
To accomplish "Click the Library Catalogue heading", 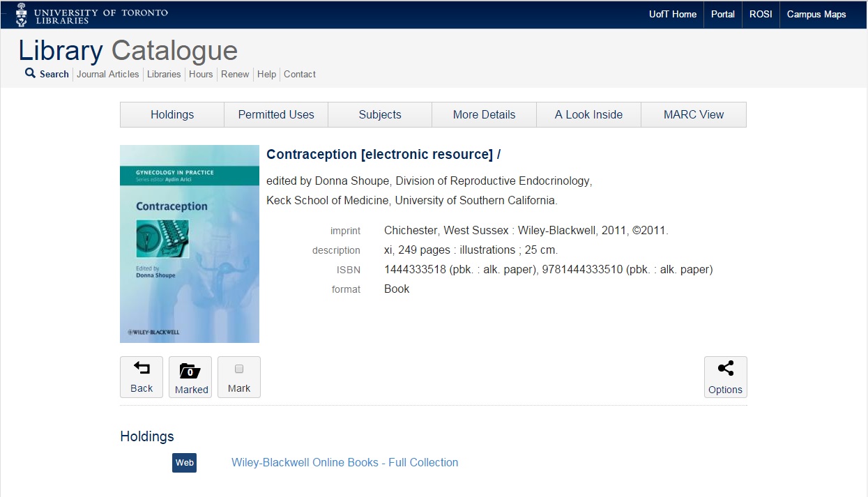I will [128, 51].
